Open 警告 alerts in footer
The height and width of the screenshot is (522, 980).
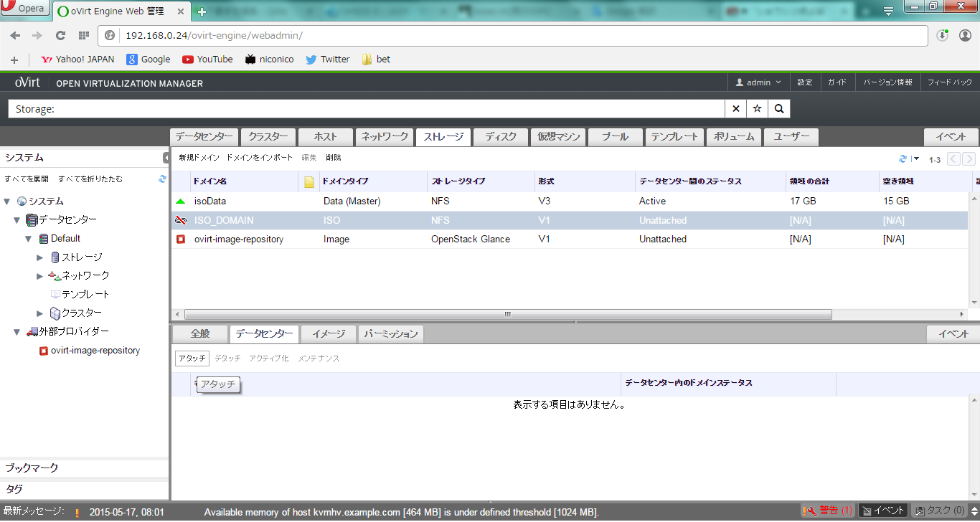pyautogui.click(x=829, y=511)
